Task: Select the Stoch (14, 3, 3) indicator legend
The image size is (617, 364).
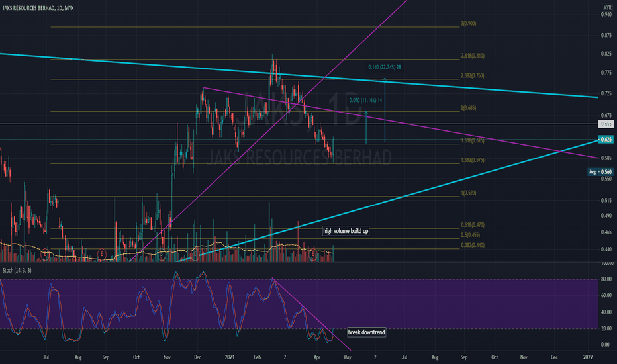Action: (x=17, y=270)
